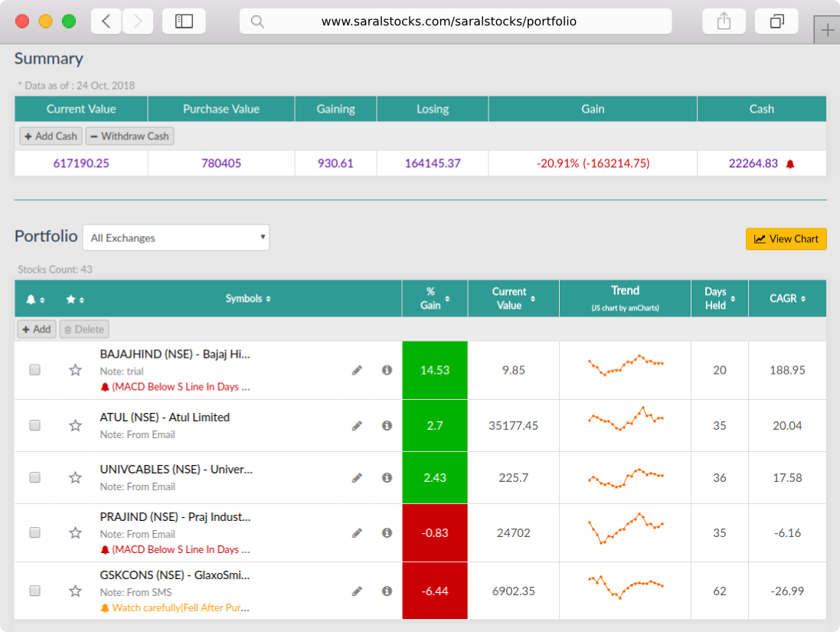Open the BAJAJHIND trend sparkline chart
The image size is (840, 632).
626,365
